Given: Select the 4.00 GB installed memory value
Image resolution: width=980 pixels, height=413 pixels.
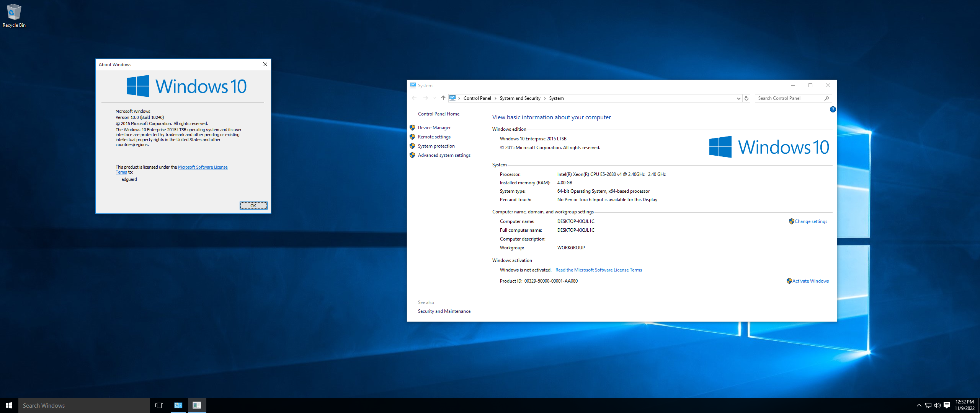Looking at the screenshot, I should pyautogui.click(x=565, y=183).
